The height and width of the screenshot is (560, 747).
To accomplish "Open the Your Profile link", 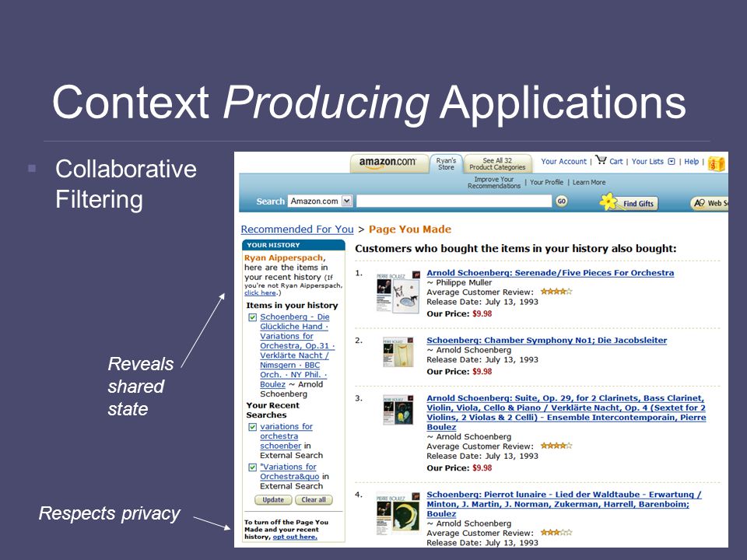I will [x=546, y=182].
